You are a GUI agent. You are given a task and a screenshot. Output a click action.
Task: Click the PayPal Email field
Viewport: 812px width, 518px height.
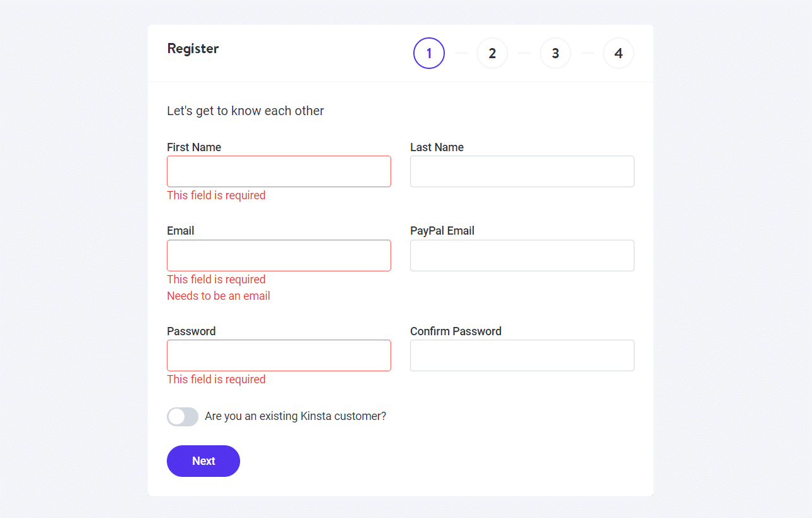coord(522,255)
